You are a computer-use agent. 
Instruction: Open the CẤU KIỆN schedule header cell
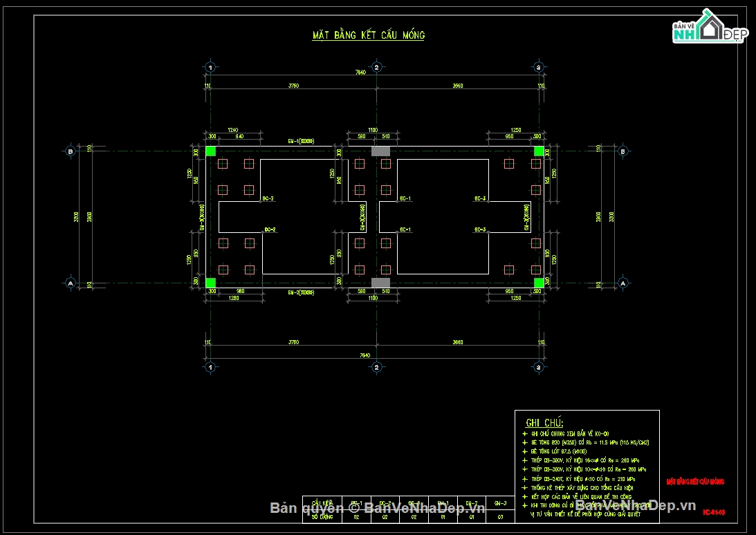322,503
